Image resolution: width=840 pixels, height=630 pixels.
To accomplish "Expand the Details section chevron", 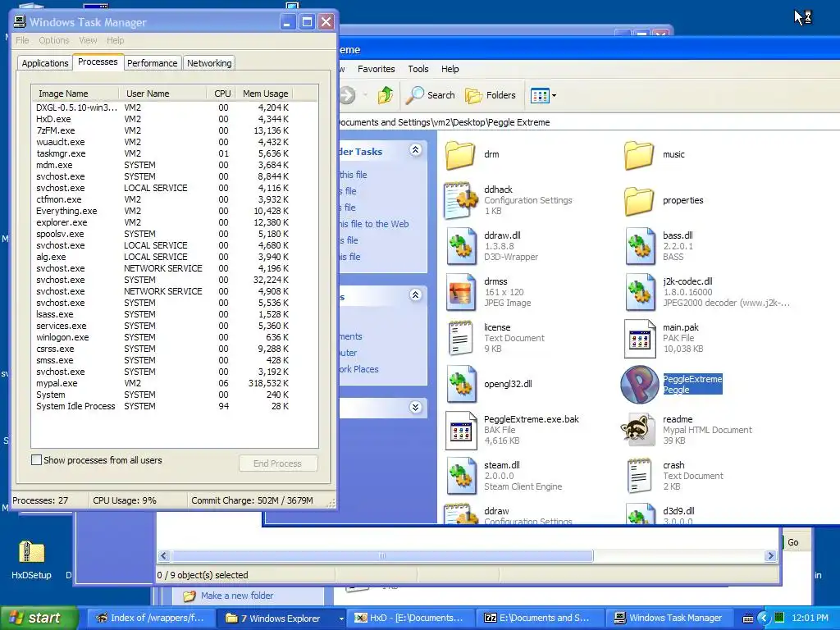I will [x=415, y=408].
